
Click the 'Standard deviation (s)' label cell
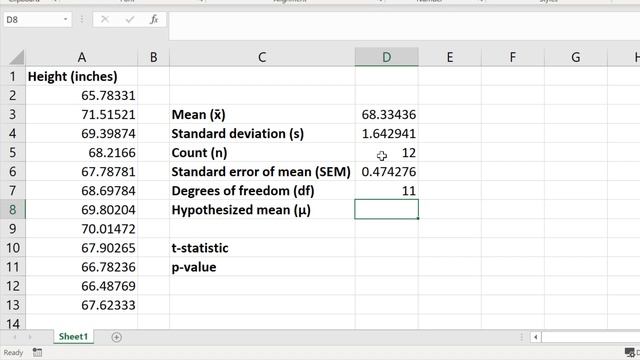coord(262,133)
